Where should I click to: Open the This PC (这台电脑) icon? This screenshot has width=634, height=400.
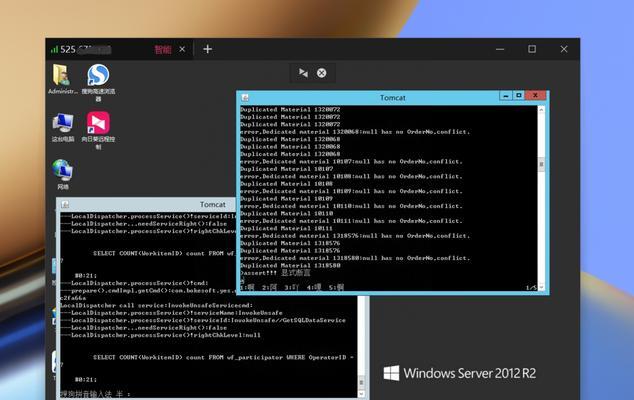(x=63, y=127)
